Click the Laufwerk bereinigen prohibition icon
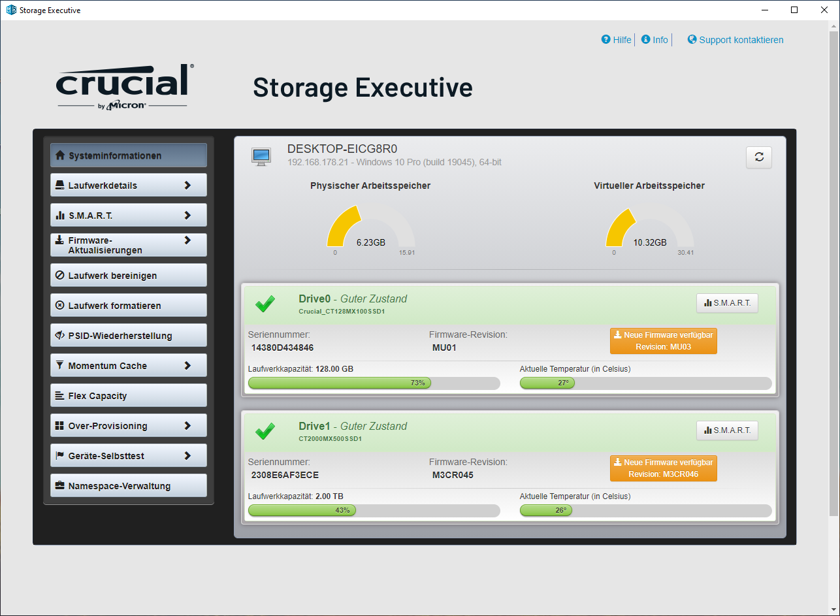The height and width of the screenshot is (616, 840). 60,276
